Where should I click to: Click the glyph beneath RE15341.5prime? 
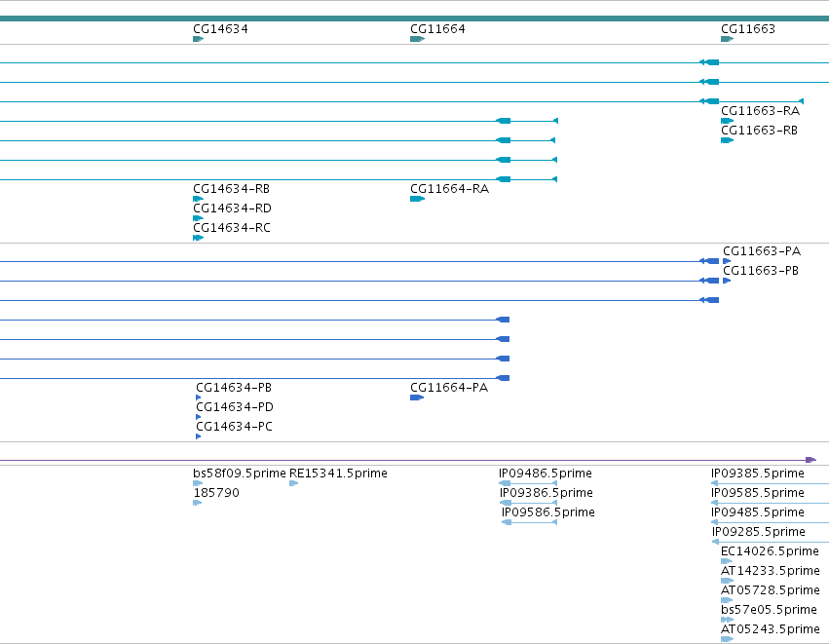tap(294, 483)
